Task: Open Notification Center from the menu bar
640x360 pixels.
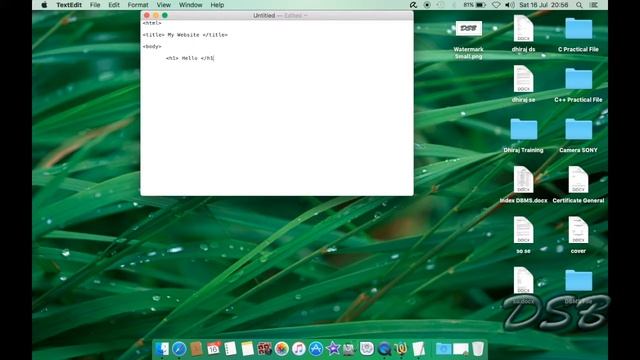Action: [x=594, y=5]
